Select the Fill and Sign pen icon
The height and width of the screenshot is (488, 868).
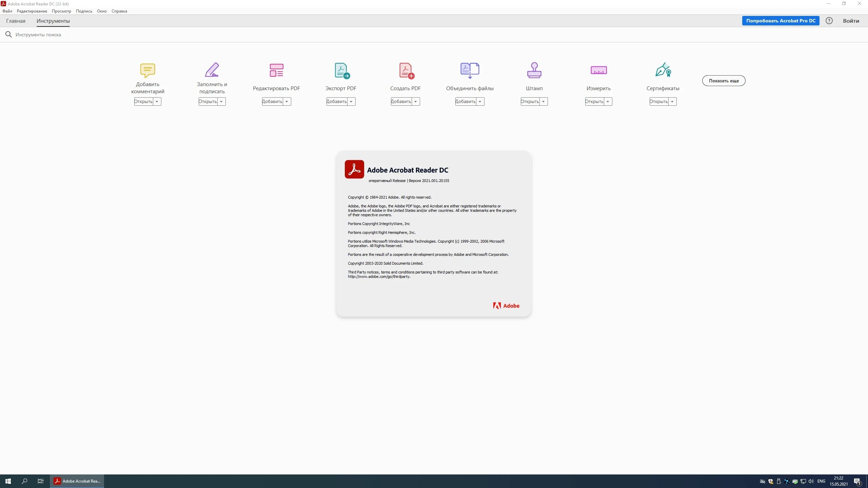pyautogui.click(x=212, y=70)
